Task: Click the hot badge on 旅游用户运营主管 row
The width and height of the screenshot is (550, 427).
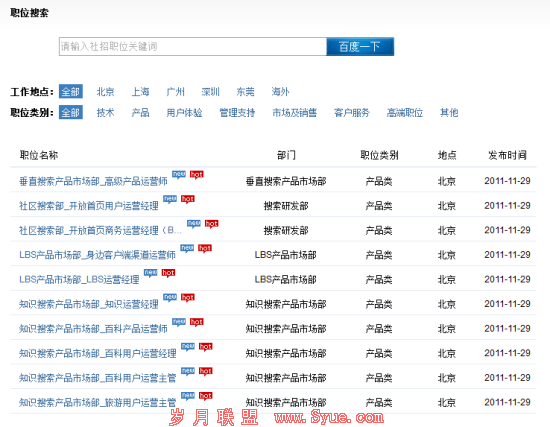Action: 206,395
